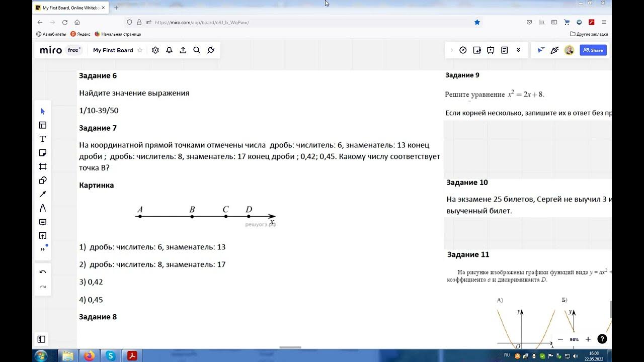Click the blue Share button
The width and height of the screenshot is (644, 362).
(x=593, y=50)
